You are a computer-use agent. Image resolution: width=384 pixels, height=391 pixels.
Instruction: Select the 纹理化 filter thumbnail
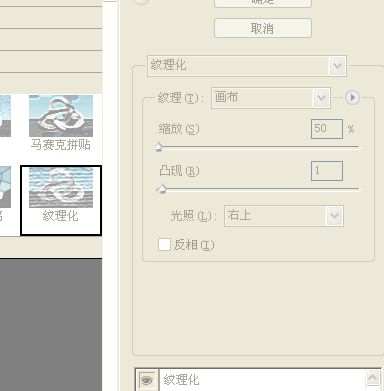click(61, 200)
